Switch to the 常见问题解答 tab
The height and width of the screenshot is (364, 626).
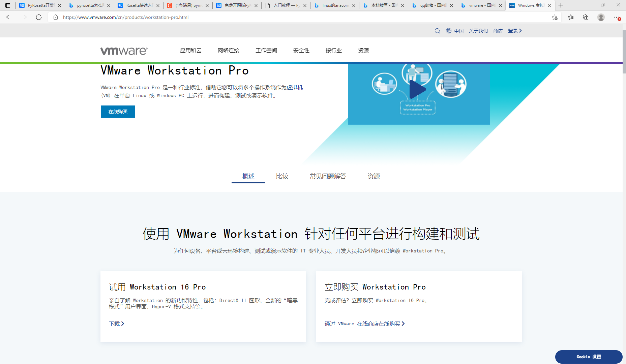[327, 176]
